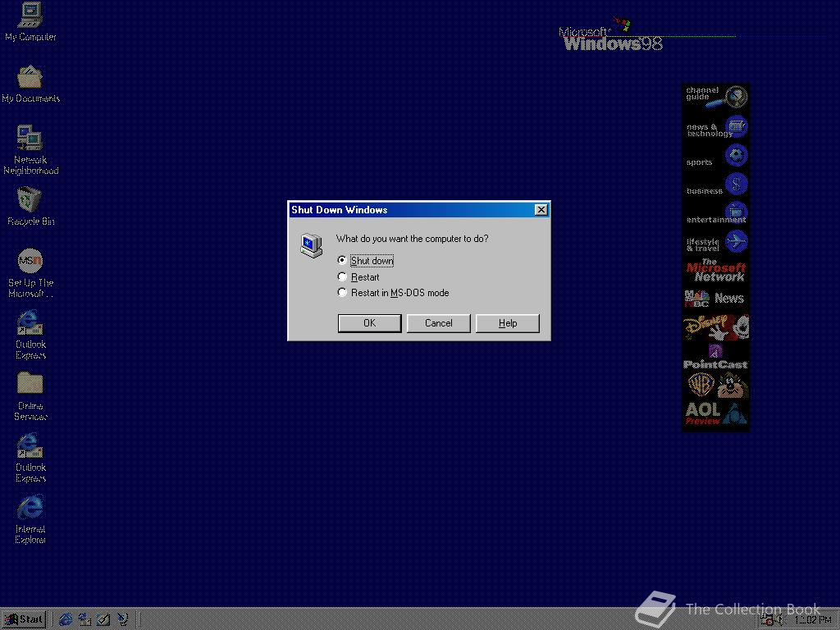
Task: Select the Recycle Bin icon
Action: [x=30, y=206]
